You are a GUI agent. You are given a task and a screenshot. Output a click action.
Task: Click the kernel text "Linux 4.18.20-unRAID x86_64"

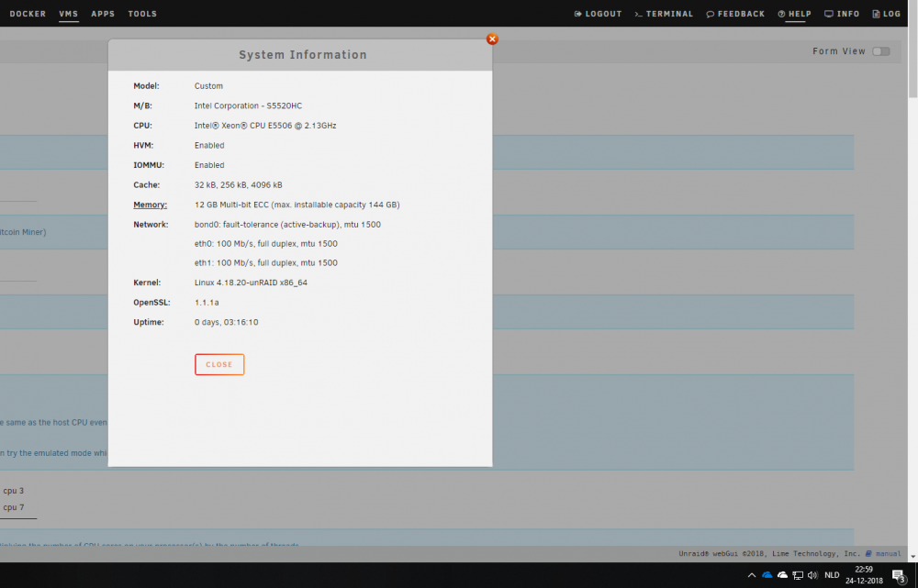[x=251, y=283]
